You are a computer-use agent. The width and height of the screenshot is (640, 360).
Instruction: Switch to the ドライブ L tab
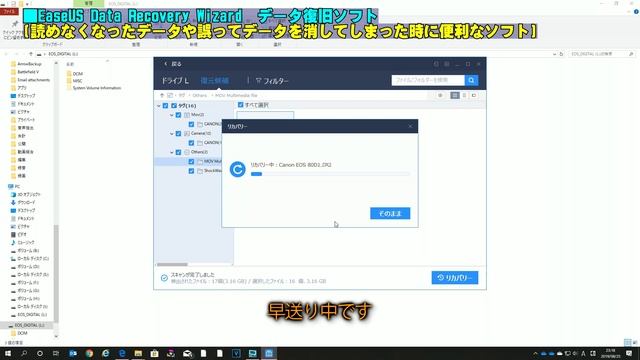(x=175, y=81)
